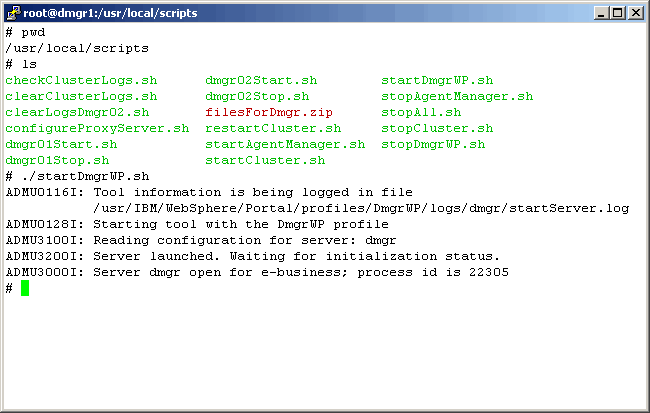The image size is (650, 413).
Task: Click the stopAgentManager.sh file name
Action: pos(457,96)
